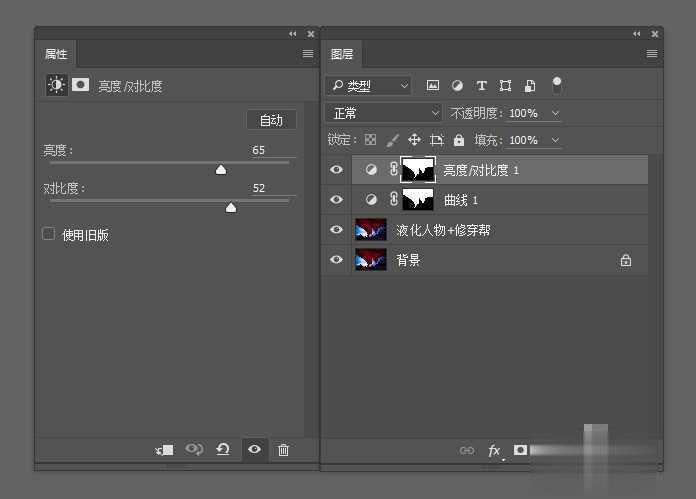Toggle adjustment layer visibility in Properties
The width and height of the screenshot is (696, 499).
254,449
